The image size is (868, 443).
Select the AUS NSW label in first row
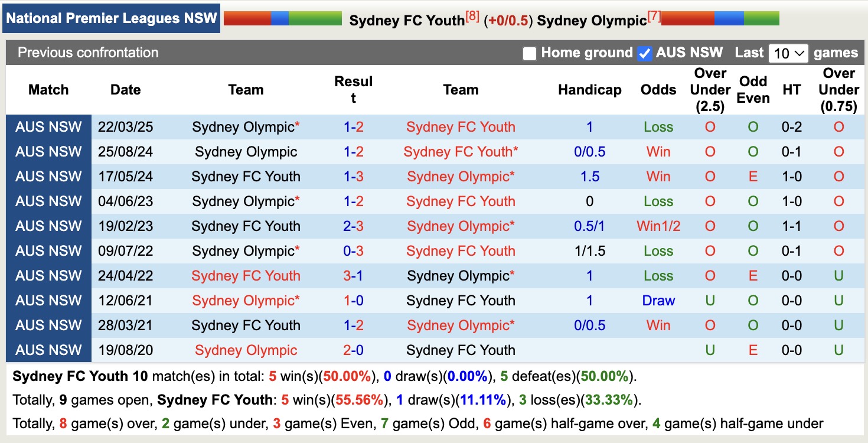48,126
